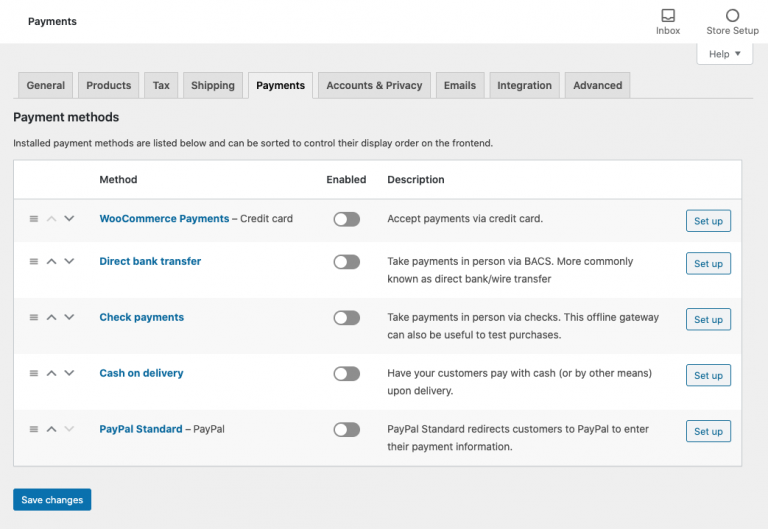The width and height of the screenshot is (768, 529).
Task: Move PayPal Standard up
Action: (x=51, y=429)
